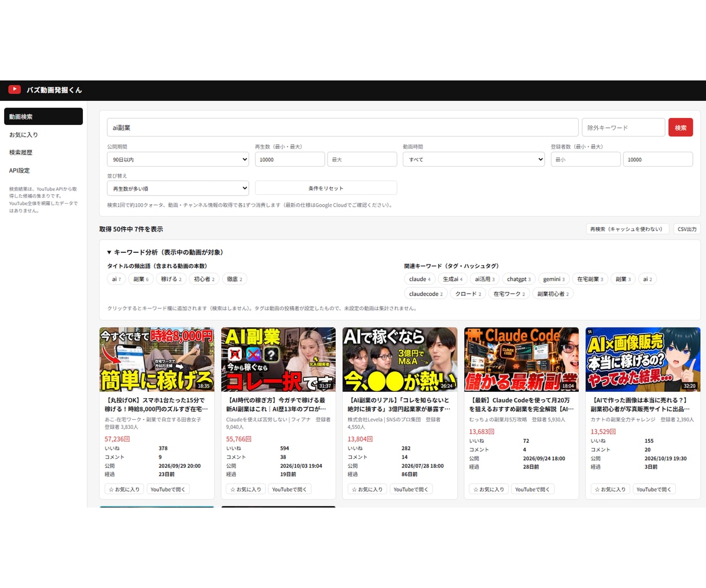The width and height of the screenshot is (706, 588).
Task: Click the tag chip gemini 3
Action: (553, 279)
